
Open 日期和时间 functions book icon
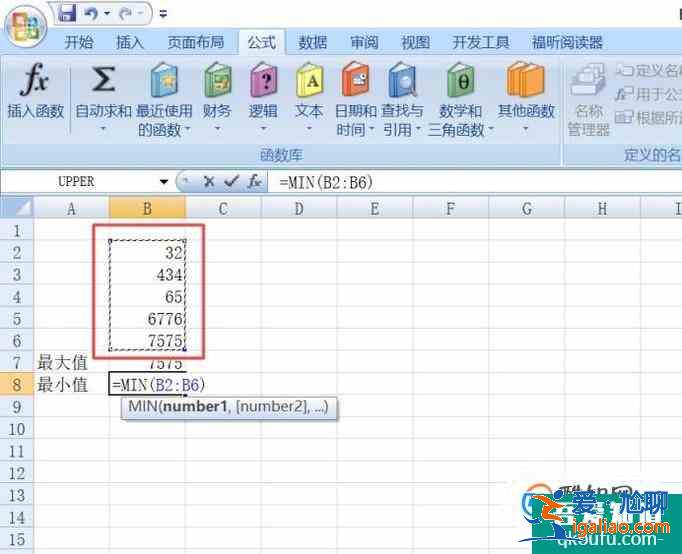tap(355, 80)
